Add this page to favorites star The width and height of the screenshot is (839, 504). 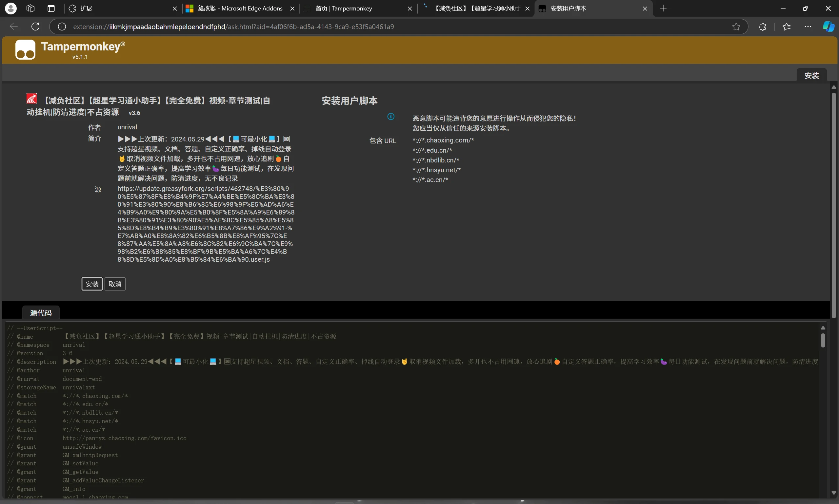[x=736, y=27]
